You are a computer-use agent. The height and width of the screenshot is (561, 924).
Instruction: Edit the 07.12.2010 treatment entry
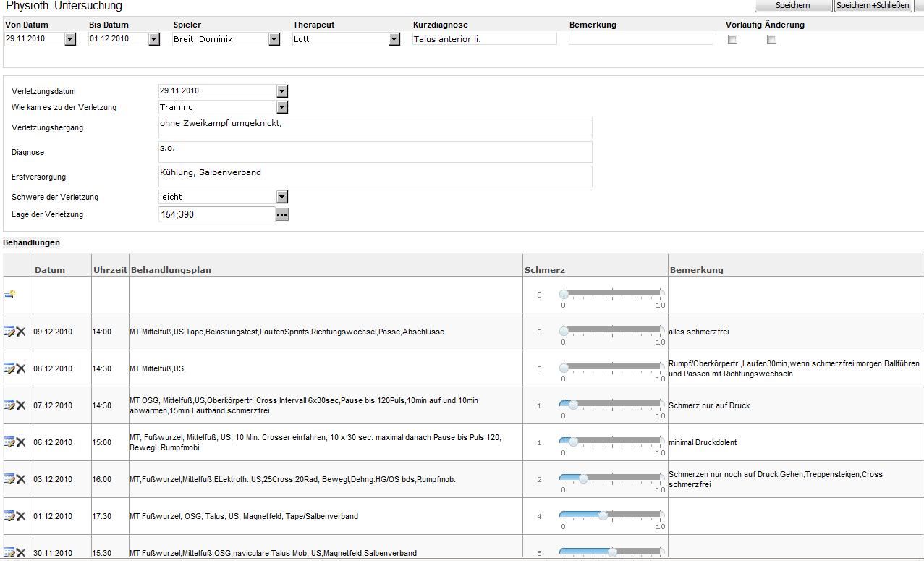point(9,405)
